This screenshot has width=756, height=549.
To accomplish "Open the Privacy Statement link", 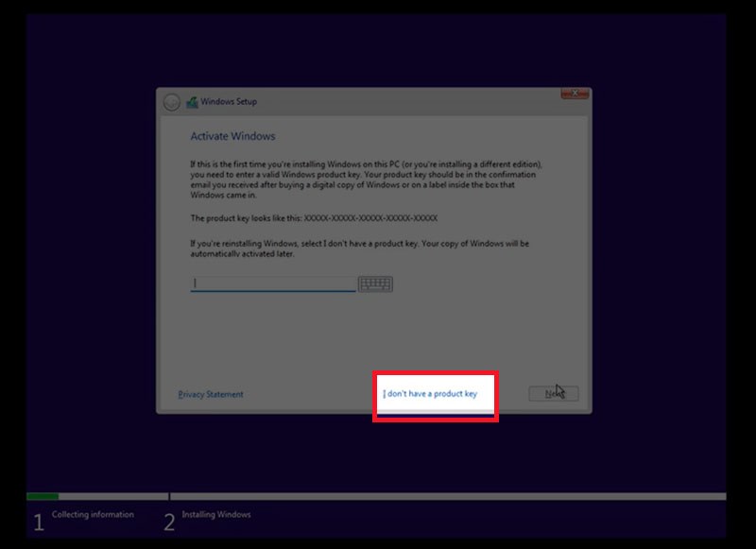I will (211, 394).
